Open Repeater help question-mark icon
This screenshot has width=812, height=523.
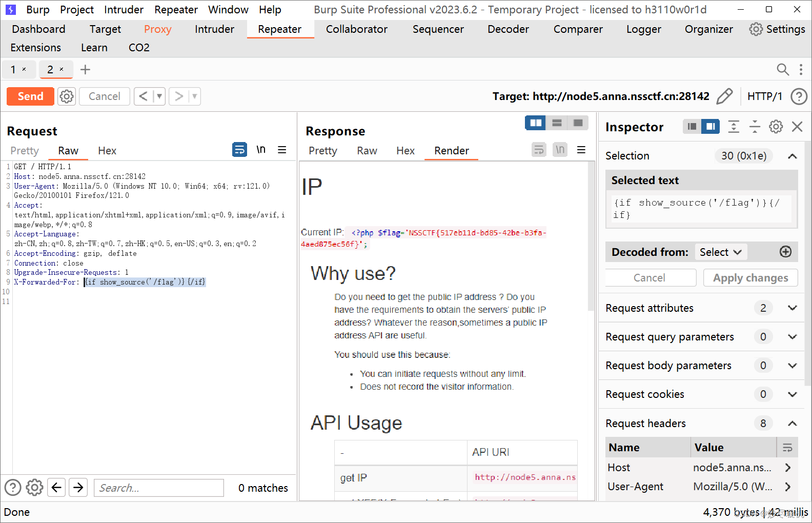point(799,96)
